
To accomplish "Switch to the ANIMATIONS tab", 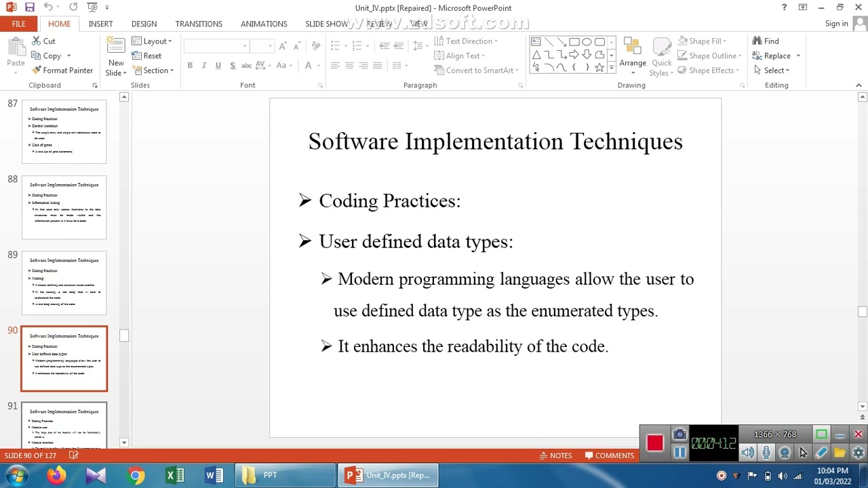I will pyautogui.click(x=264, y=24).
